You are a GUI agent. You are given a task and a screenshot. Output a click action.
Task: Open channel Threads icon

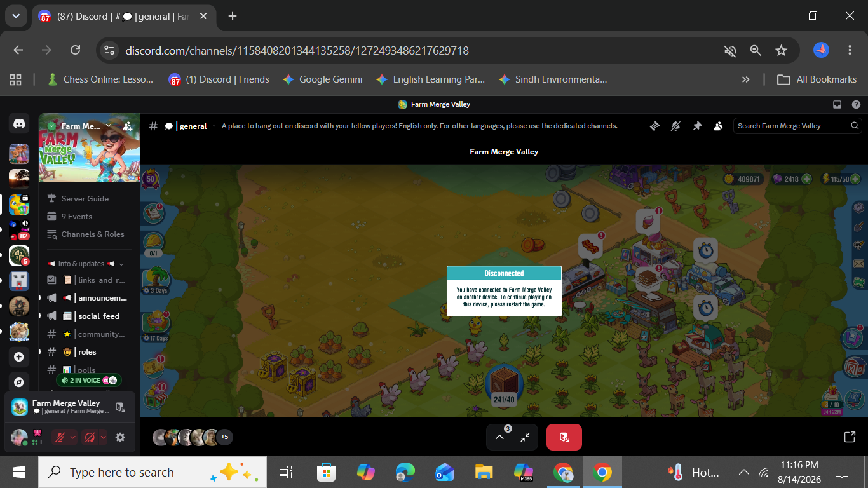tap(654, 126)
